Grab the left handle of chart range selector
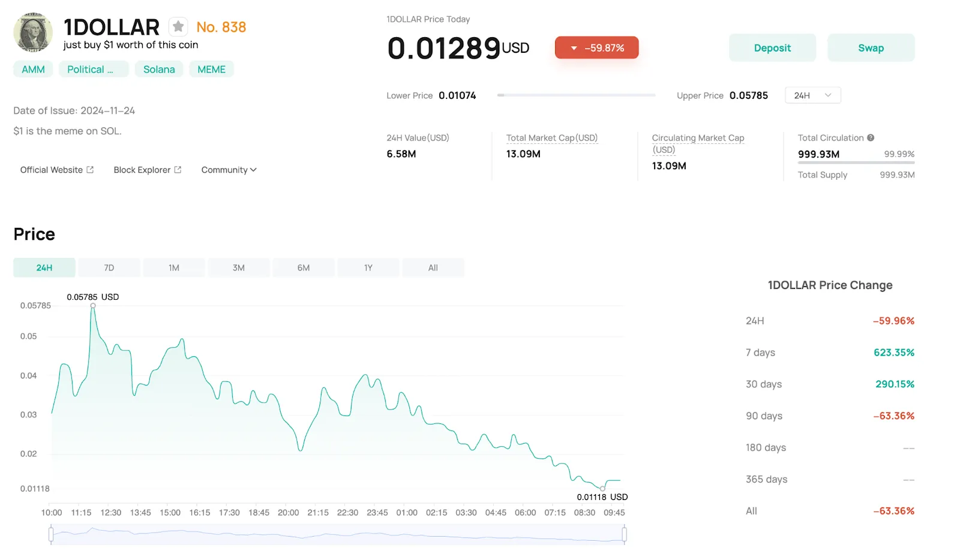960x560 pixels. click(51, 534)
